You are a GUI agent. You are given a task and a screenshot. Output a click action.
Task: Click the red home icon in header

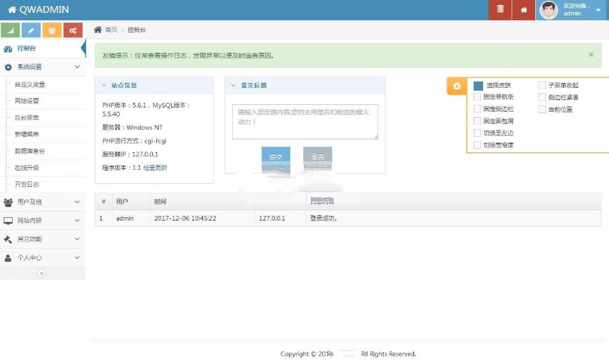point(524,9)
